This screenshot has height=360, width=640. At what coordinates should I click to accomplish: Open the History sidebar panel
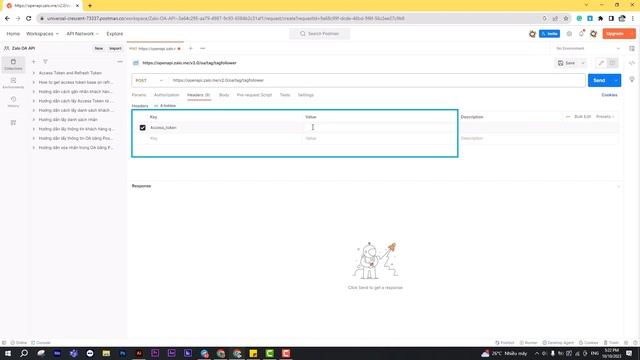coord(13,102)
